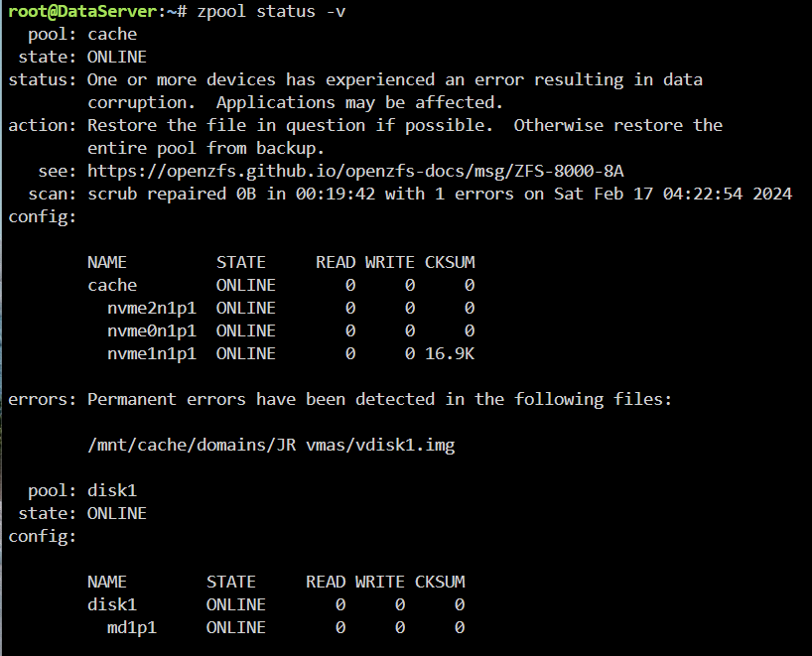Click the word Permanent in errors line
The image size is (812, 656).
click(132, 400)
